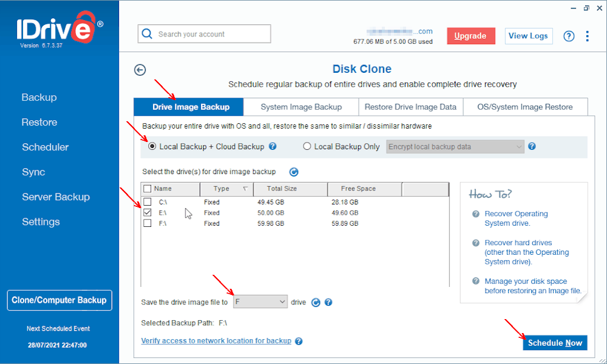The width and height of the screenshot is (607, 364).
Task: Click question icon beside Manage your disk space
Action: point(476,281)
